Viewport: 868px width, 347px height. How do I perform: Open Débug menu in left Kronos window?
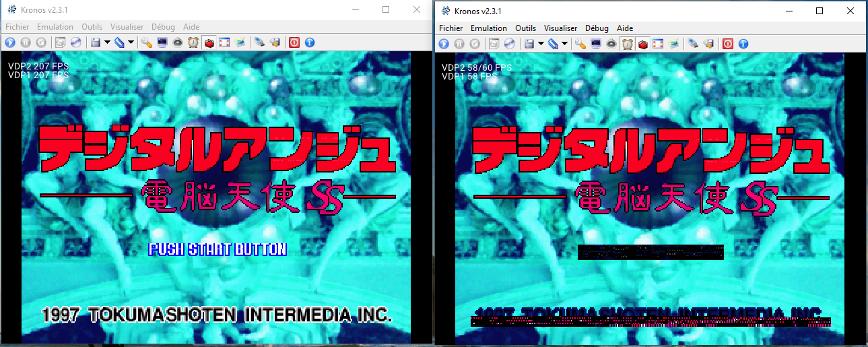163,27
